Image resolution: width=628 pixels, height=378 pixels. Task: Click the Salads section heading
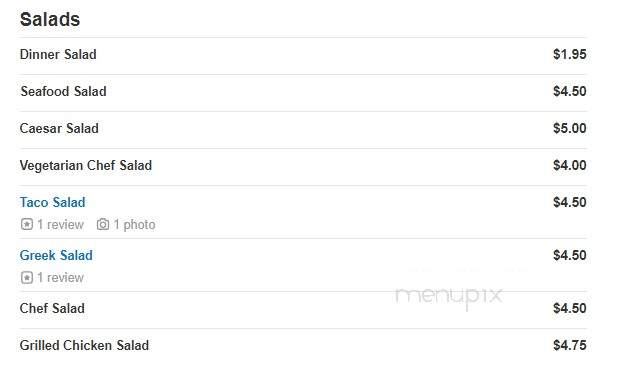(50, 19)
